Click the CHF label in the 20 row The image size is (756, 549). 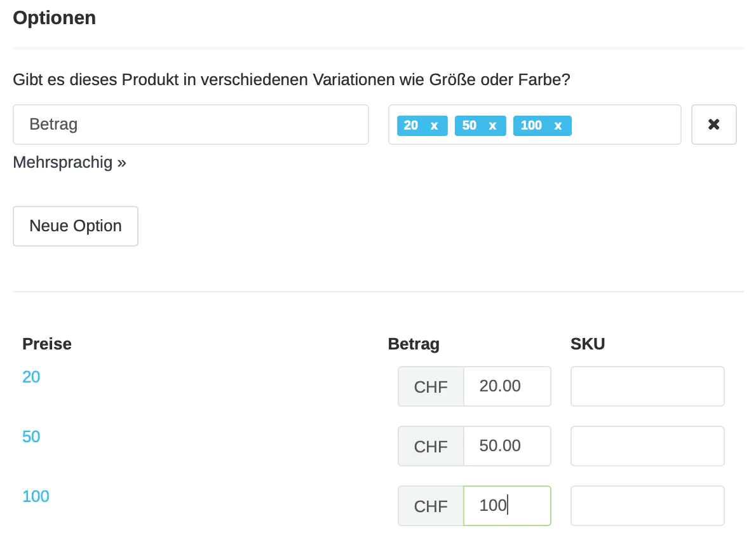point(431,387)
